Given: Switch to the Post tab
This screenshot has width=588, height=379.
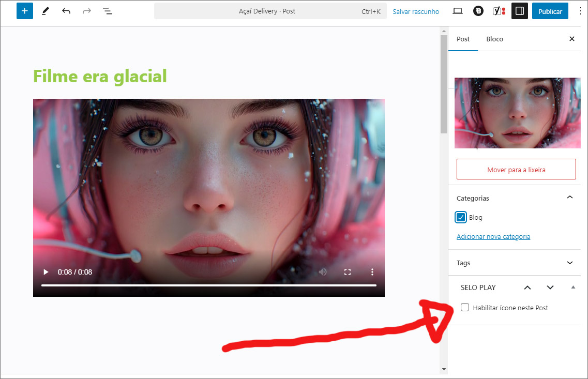Looking at the screenshot, I should tap(463, 39).
